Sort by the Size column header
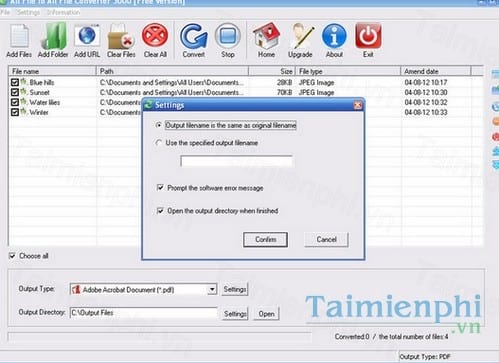Screen dimensions: 499x363 272,71
